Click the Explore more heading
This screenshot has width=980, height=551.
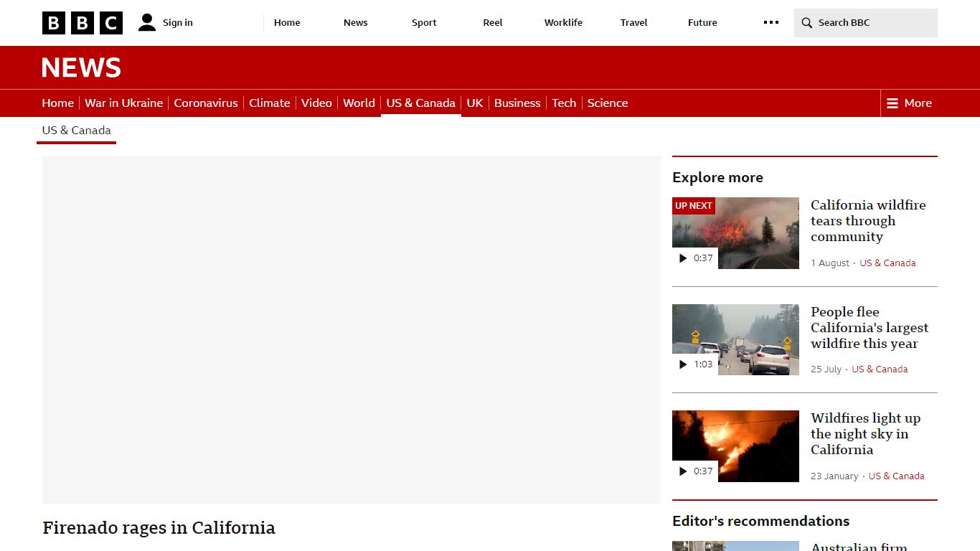(x=717, y=177)
